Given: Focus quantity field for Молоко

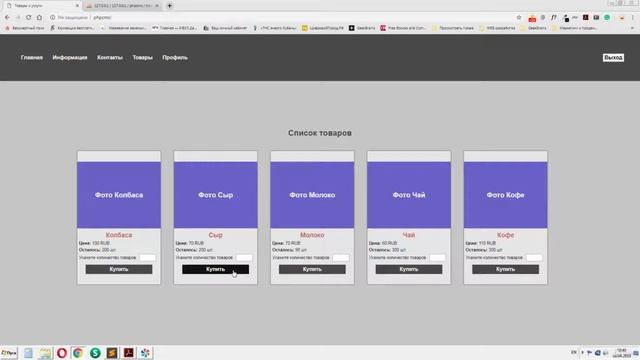Looking at the screenshot, I should coord(341,258).
